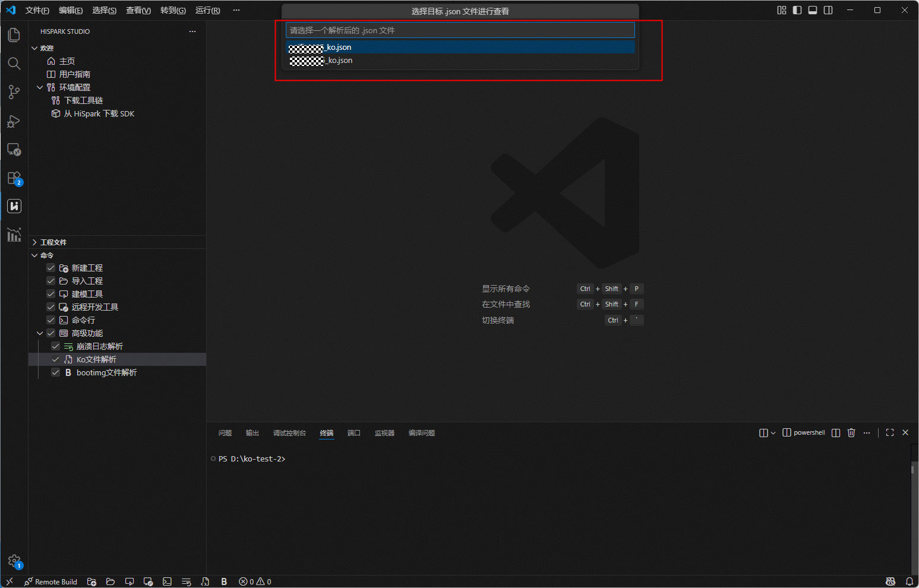
Task: Click the import project folder icon in status bar
Action: click(x=110, y=581)
